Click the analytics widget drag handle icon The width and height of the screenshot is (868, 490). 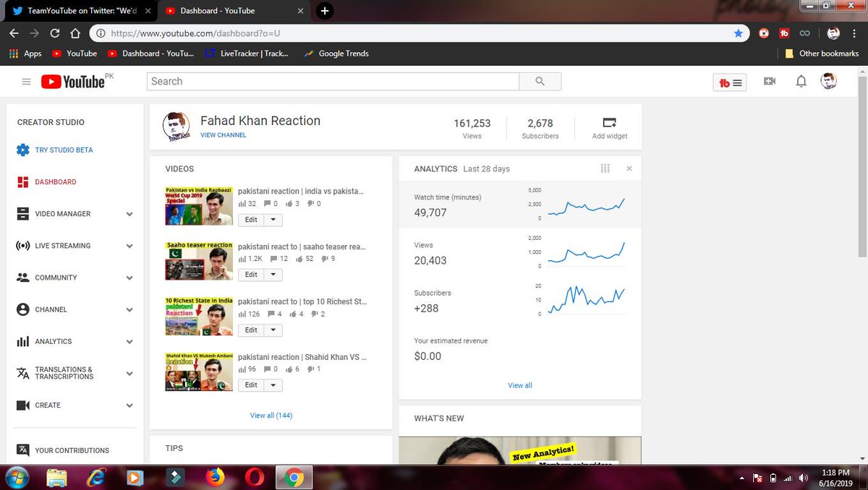pos(605,168)
